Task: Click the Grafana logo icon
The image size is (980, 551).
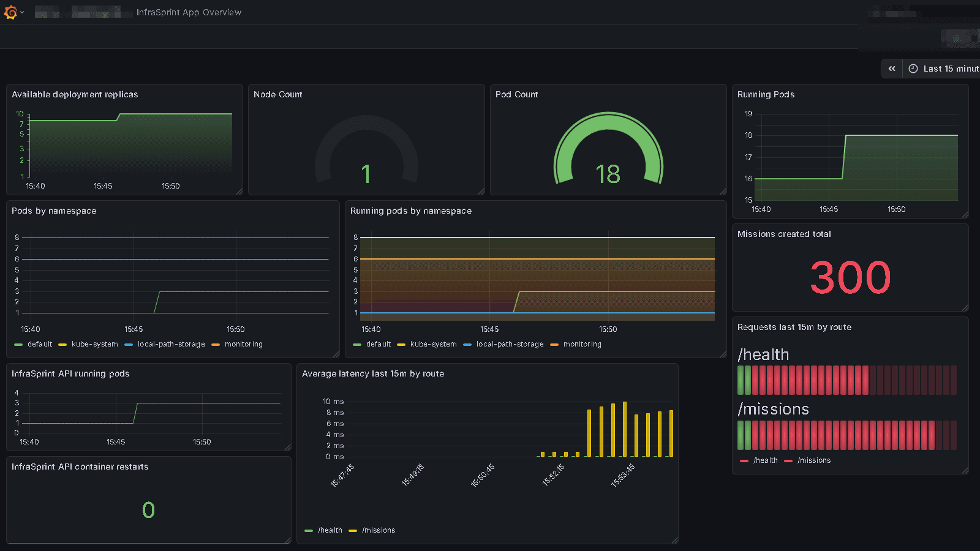Action: [x=10, y=12]
